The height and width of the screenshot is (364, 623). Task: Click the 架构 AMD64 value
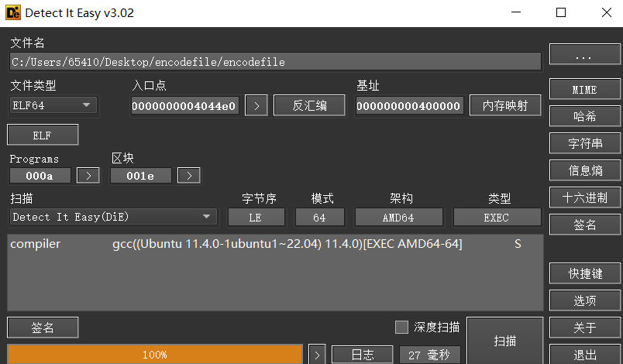point(398,218)
